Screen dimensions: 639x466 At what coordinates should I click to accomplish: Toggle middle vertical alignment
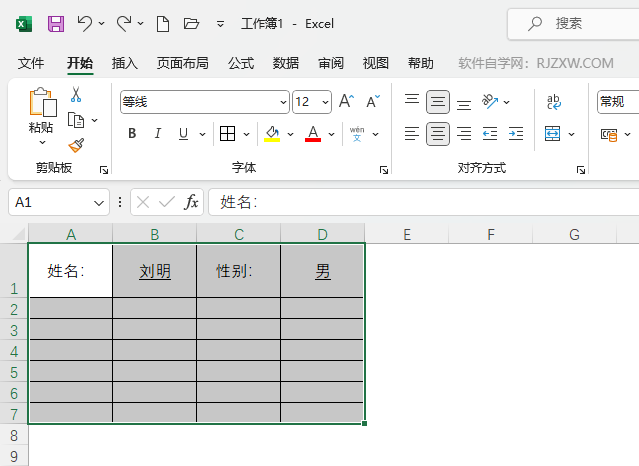438,102
